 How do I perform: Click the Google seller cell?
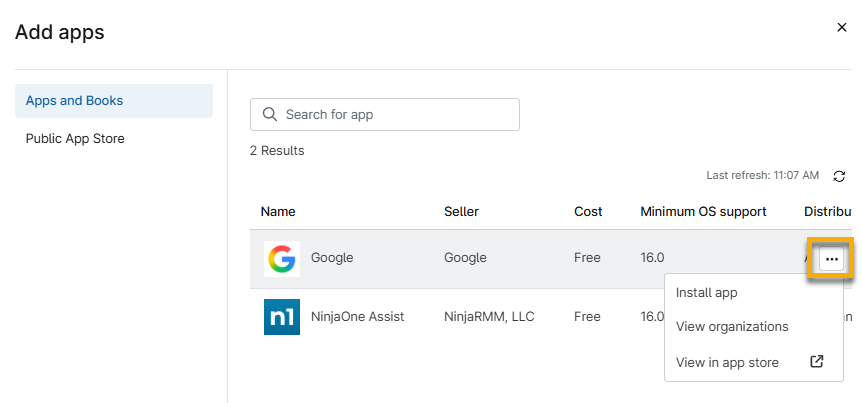click(465, 257)
